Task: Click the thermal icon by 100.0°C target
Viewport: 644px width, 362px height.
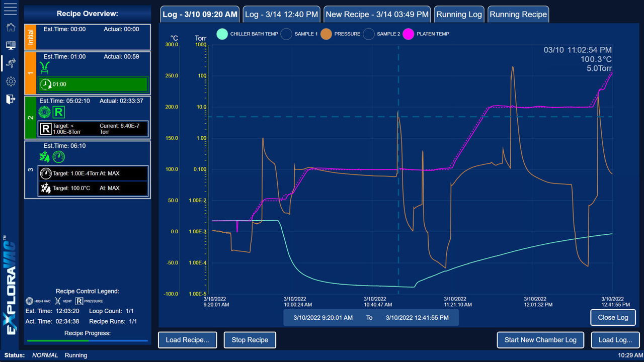Action: pyautogui.click(x=46, y=188)
